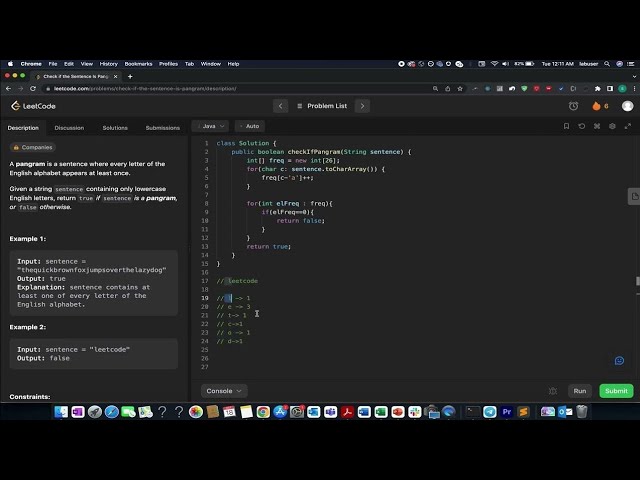Click code line 13 return true

click(x=269, y=247)
